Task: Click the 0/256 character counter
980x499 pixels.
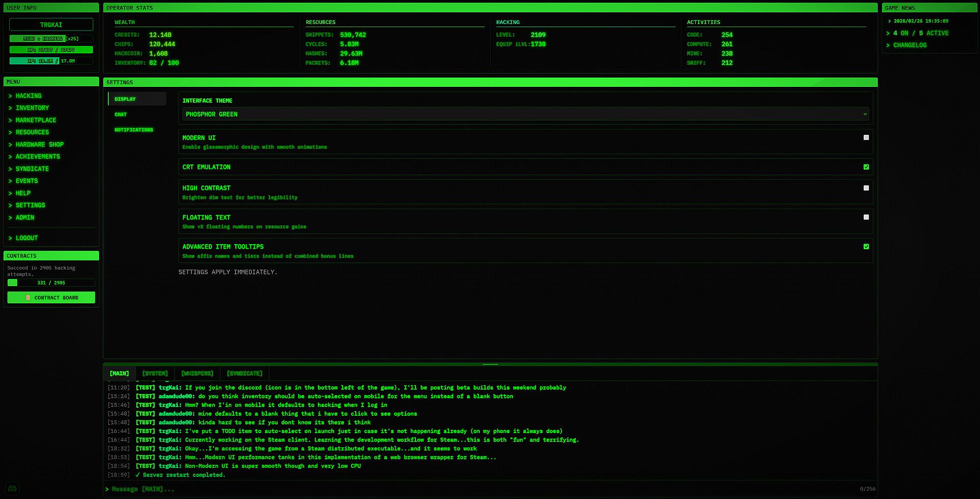Action: click(x=868, y=489)
